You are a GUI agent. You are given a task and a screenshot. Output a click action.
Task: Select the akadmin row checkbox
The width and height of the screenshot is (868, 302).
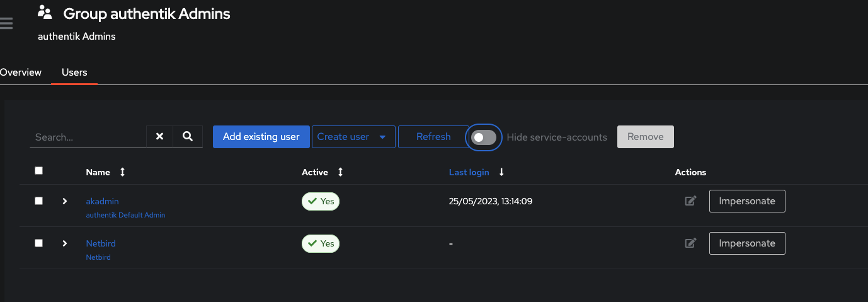[x=39, y=200]
